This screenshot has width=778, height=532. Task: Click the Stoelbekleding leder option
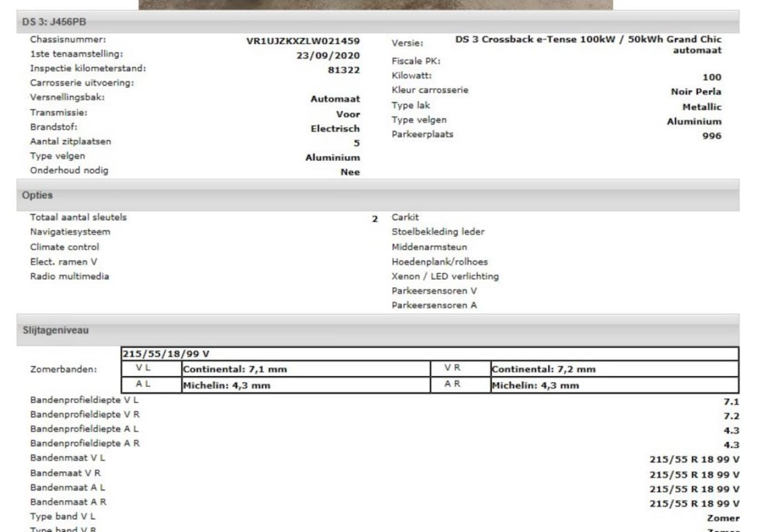click(438, 232)
